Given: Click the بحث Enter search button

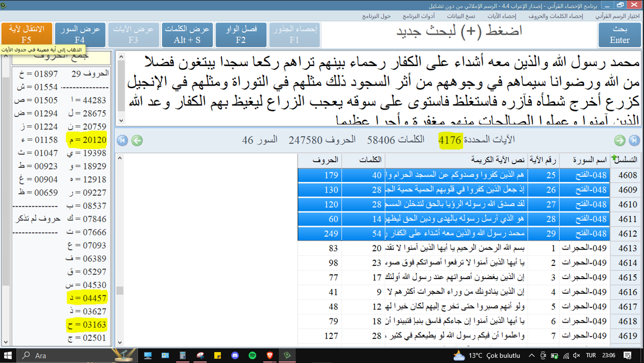Looking at the screenshot, I should coord(620,35).
